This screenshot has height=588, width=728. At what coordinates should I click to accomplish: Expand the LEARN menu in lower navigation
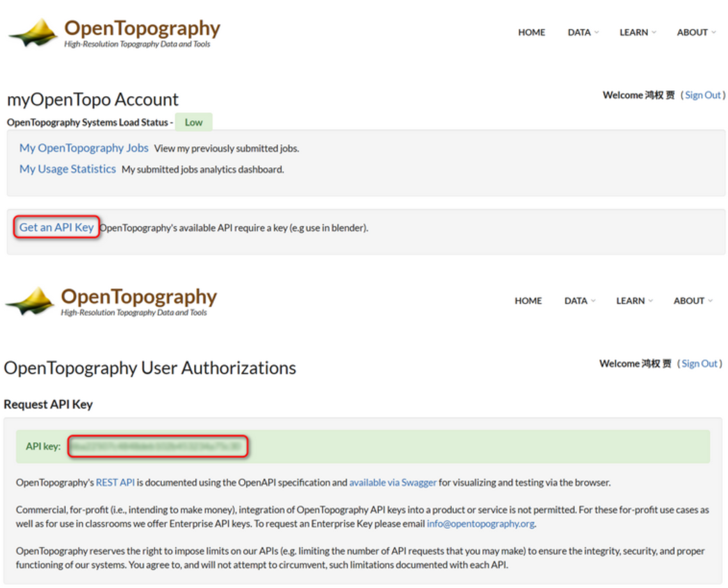(635, 301)
